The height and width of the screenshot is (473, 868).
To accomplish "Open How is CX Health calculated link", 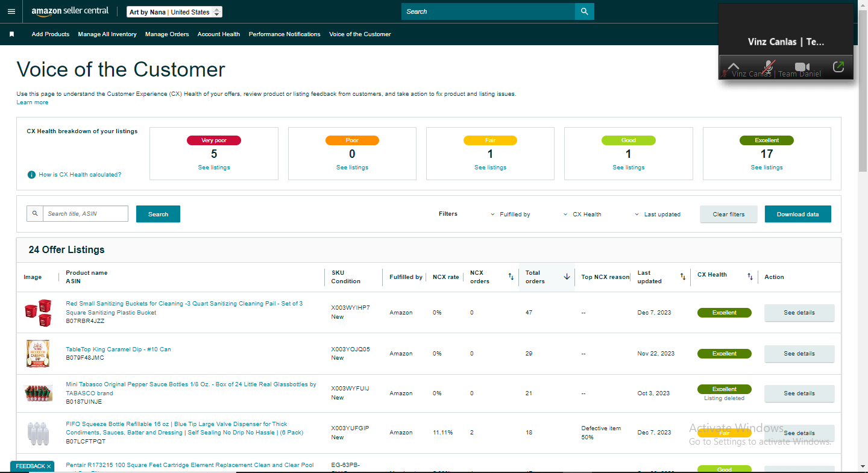I will [80, 175].
